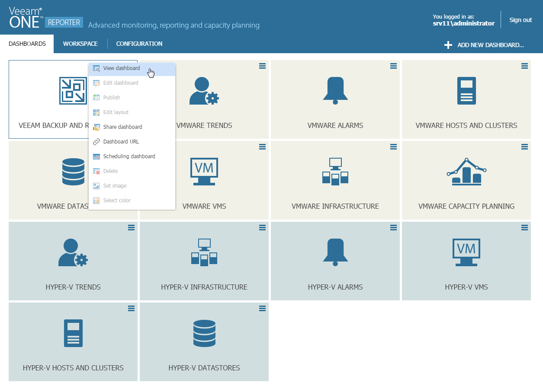
Task: Click the Hyper-V Trends tile label
Action: (x=73, y=287)
